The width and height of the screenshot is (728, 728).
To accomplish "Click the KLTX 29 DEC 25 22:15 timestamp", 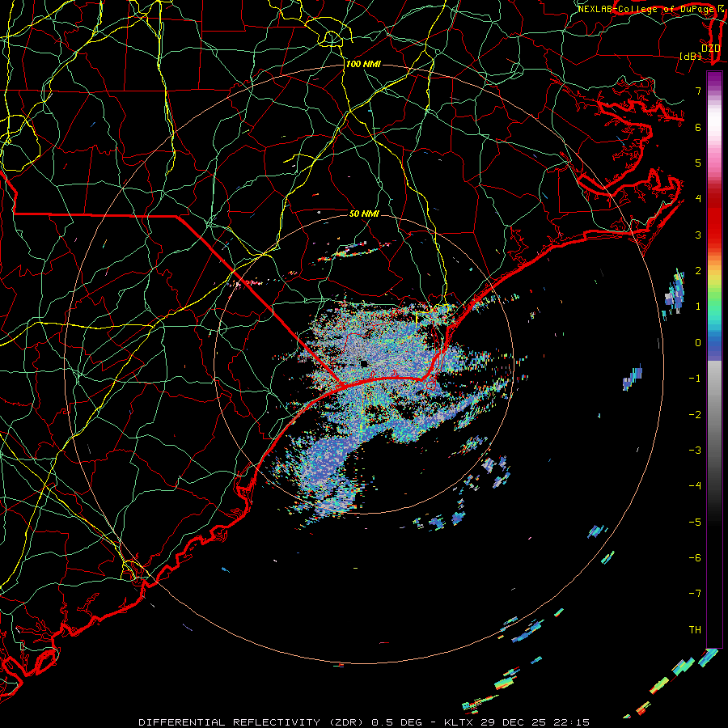I will click(x=517, y=722).
